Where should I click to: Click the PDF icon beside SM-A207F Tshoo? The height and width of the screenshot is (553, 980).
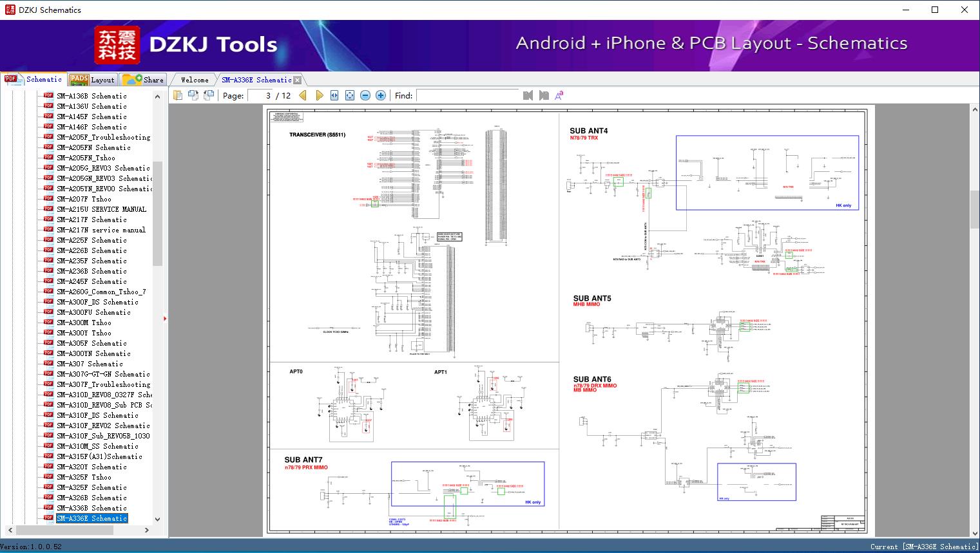(48, 198)
